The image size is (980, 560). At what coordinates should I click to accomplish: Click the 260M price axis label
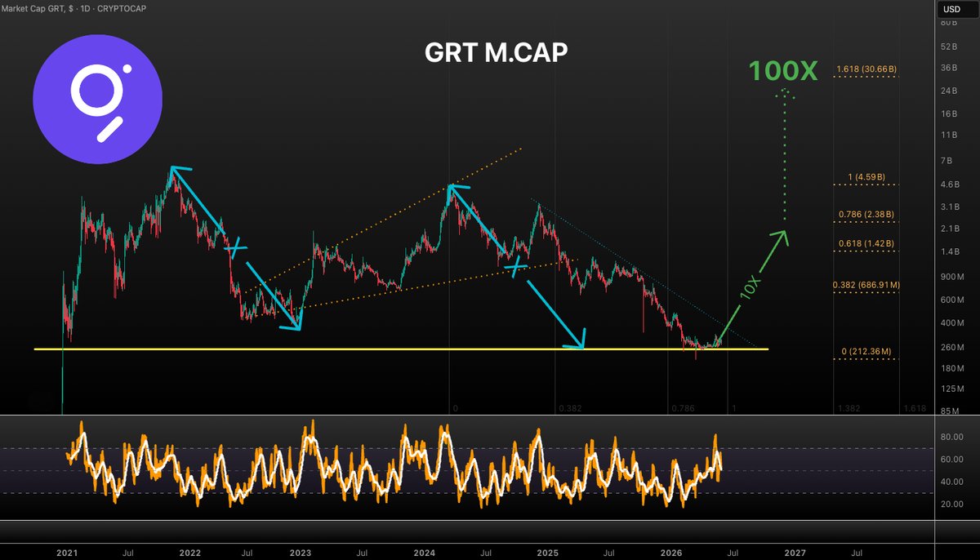(952, 348)
